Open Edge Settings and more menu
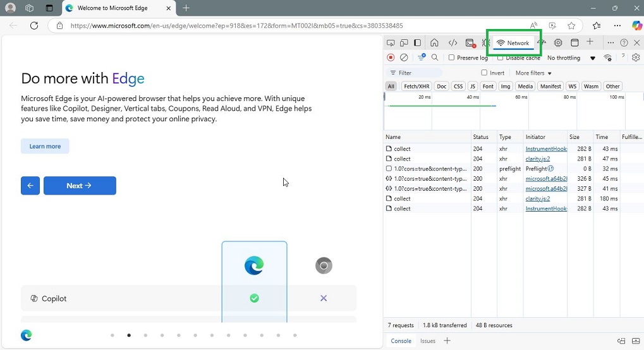This screenshot has width=644, height=350. (617, 25)
